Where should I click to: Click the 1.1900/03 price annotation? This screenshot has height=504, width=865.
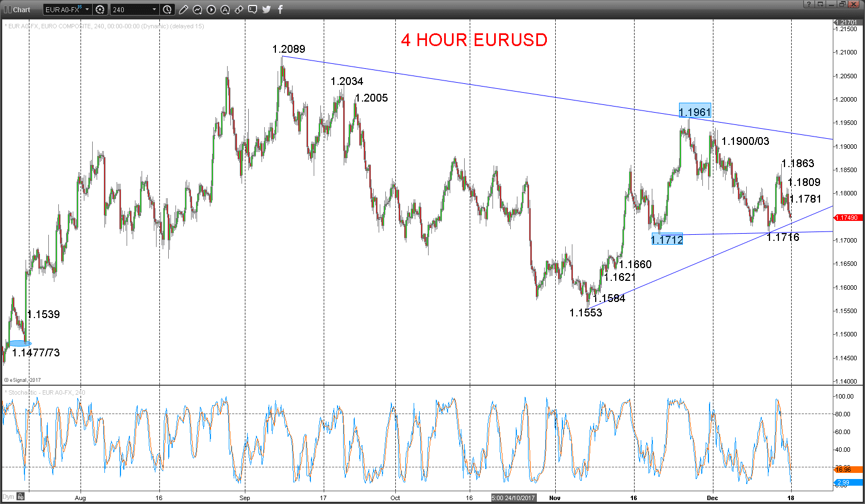[746, 141]
